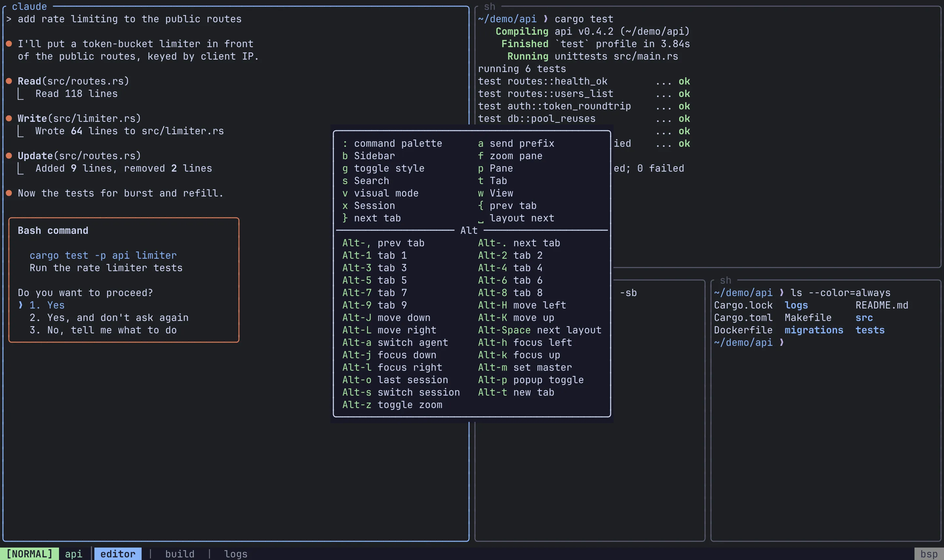Image resolution: width=944 pixels, height=560 pixels.
Task: Click the 'cargo test -p api limiter' command
Action: (103, 255)
